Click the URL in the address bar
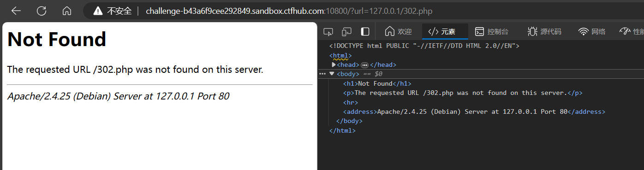 [x=289, y=11]
